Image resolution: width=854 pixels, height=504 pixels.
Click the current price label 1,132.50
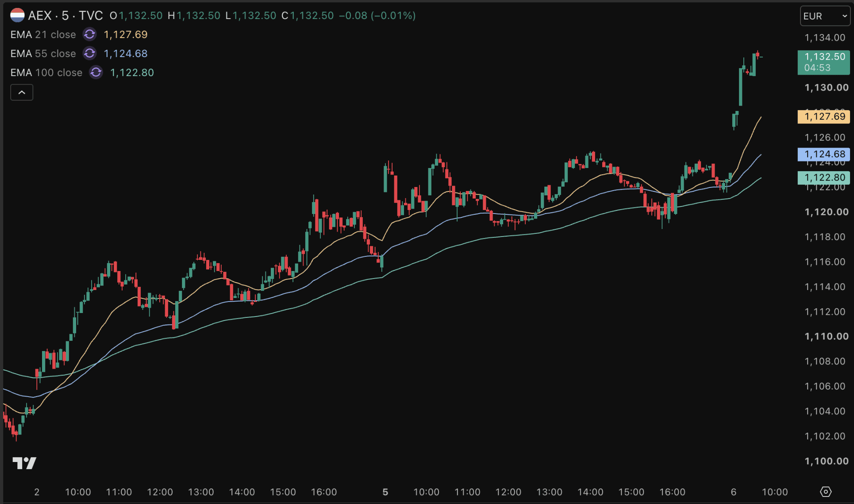[824, 62]
